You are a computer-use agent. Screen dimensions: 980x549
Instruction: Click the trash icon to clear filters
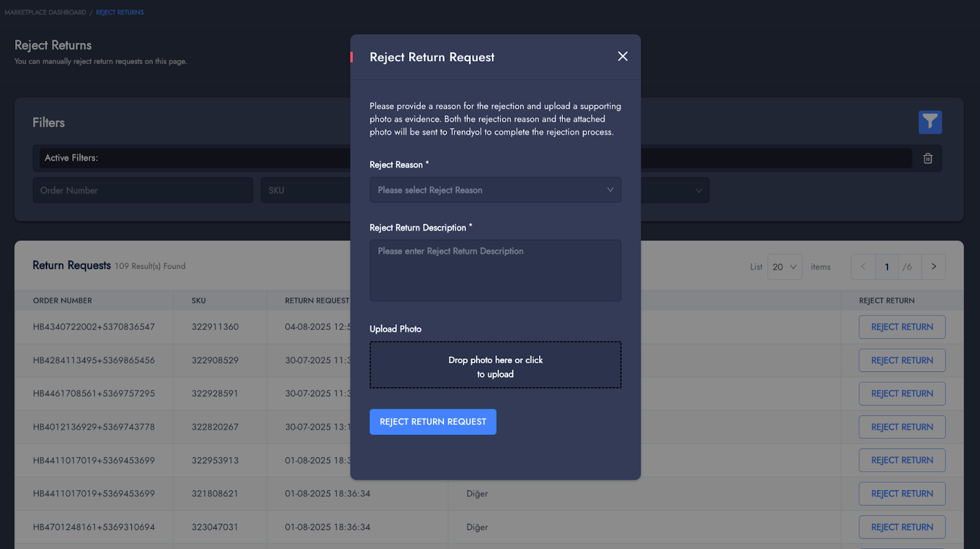coord(928,158)
